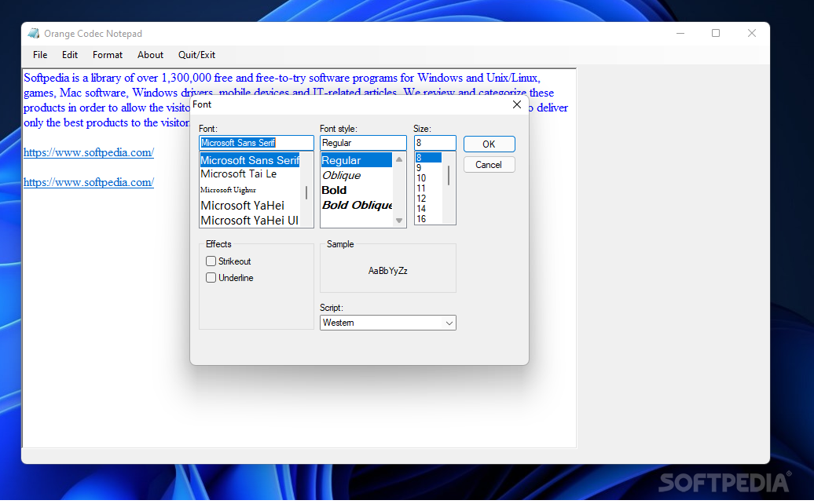The width and height of the screenshot is (814, 504).
Task: Click the font list scrollbar thumb
Action: pyautogui.click(x=306, y=193)
